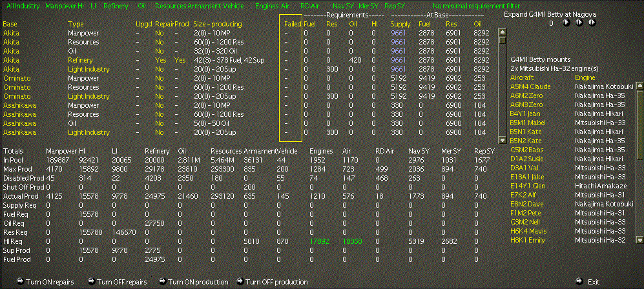Image resolution: width=644 pixels, height=289 pixels.
Task: Click the 'Size - producing' column header
Action: pos(218,24)
